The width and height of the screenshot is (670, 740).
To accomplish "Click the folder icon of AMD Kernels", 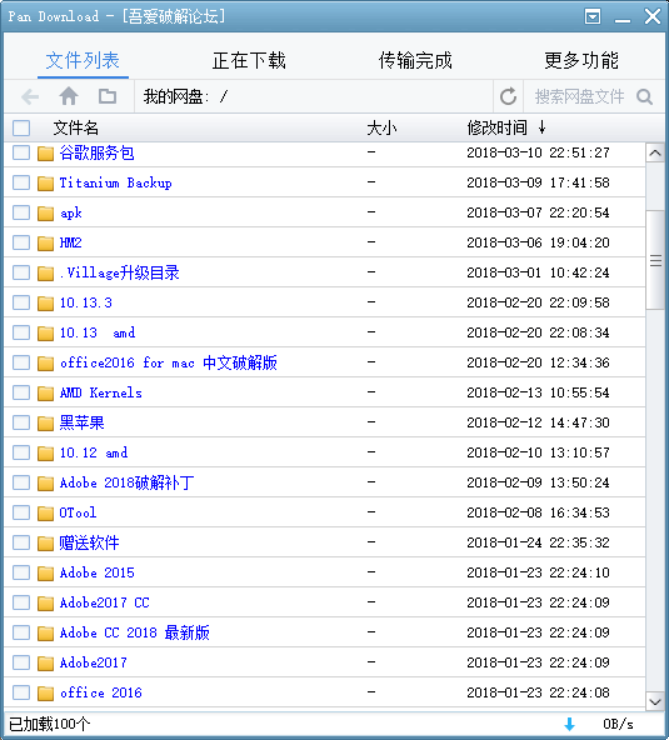I will [45, 393].
